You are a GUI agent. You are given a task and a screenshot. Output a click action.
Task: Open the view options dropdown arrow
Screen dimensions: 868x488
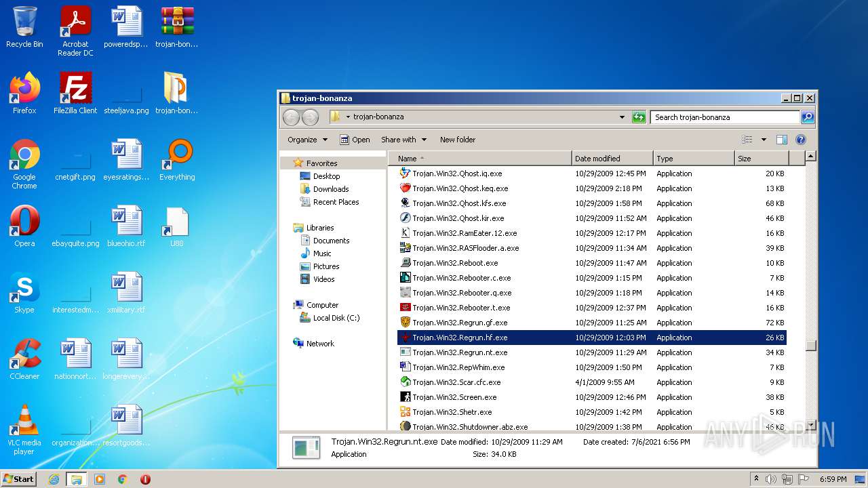point(764,140)
